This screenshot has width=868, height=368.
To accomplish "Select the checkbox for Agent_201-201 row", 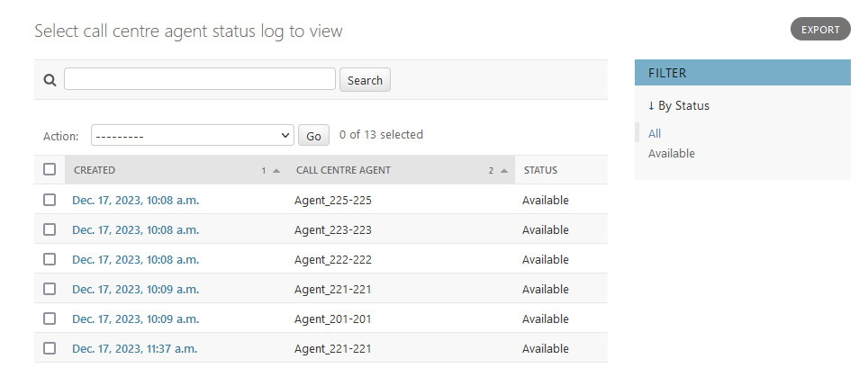I will click(50, 319).
